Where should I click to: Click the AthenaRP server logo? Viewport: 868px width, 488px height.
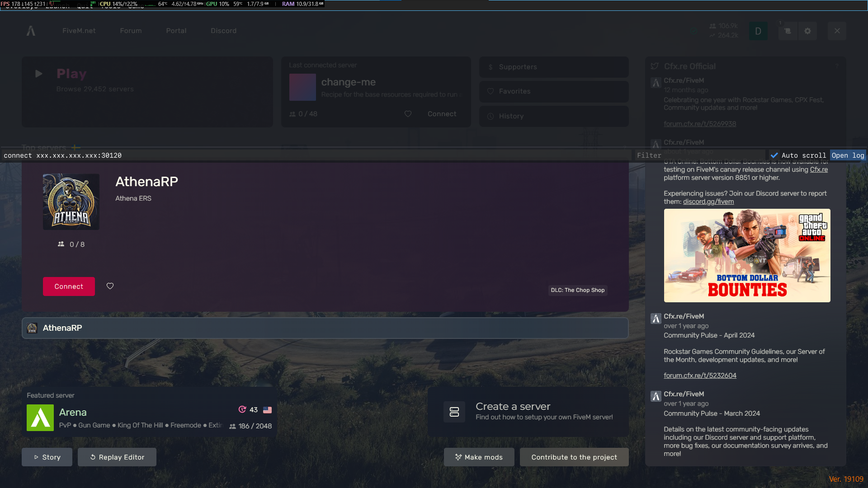click(71, 202)
